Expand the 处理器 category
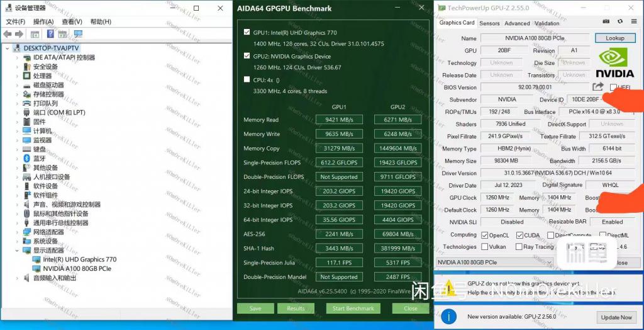 [x=17, y=76]
